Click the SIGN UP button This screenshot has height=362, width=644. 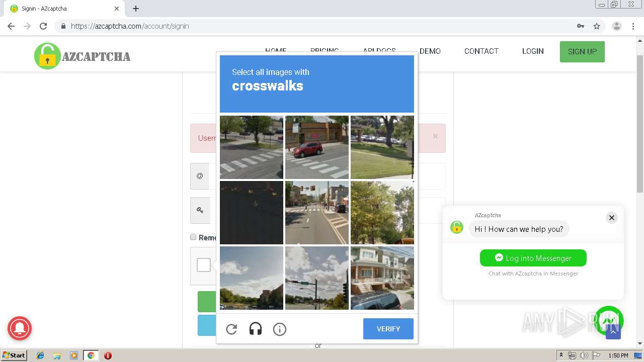tap(582, 52)
